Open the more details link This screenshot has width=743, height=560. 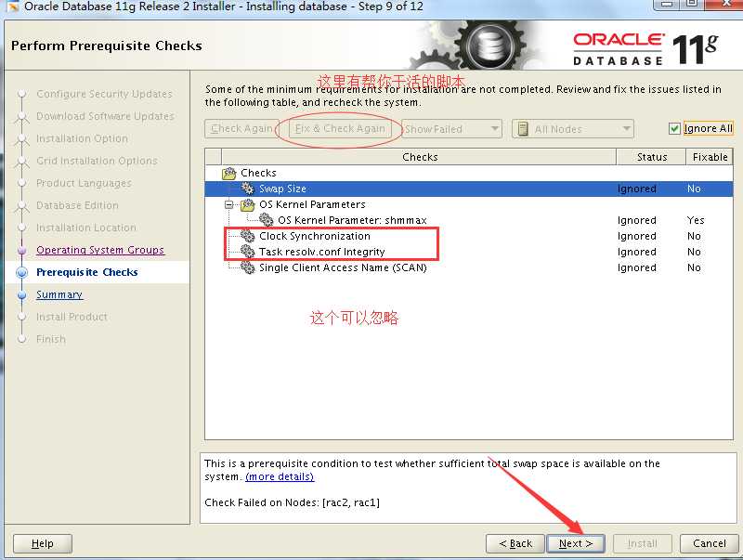pos(280,476)
